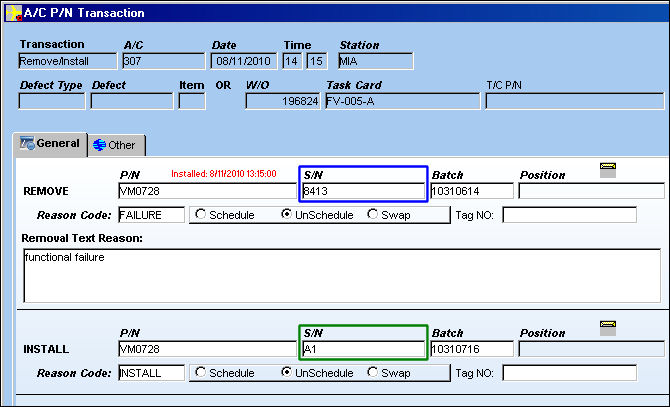Click the empty T/C P/N field
This screenshot has height=407, width=670.
click(x=575, y=101)
